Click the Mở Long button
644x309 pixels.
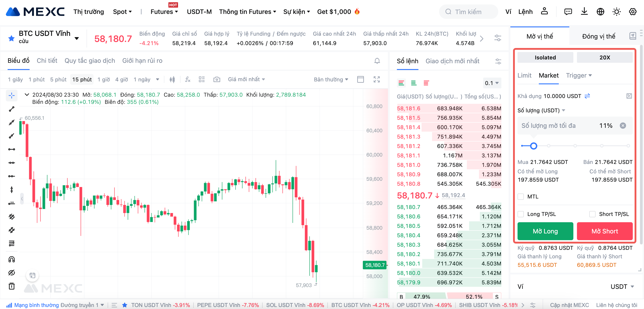coord(545,231)
